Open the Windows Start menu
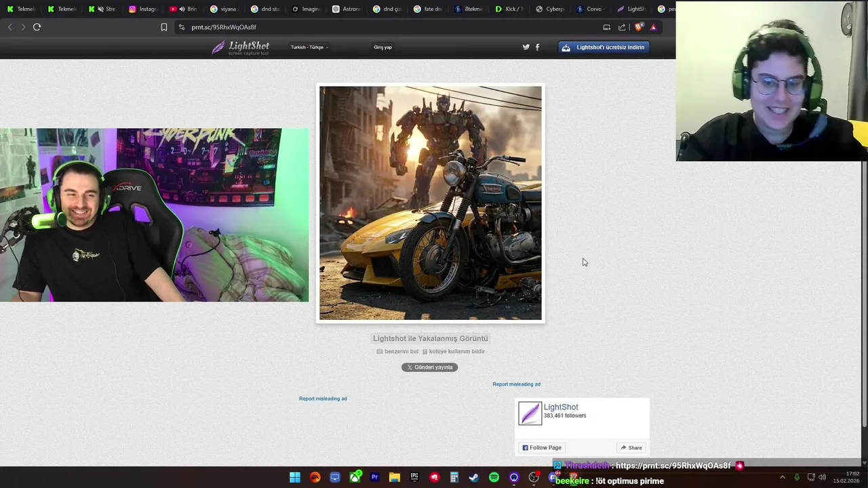Image resolution: width=868 pixels, height=488 pixels. click(295, 477)
